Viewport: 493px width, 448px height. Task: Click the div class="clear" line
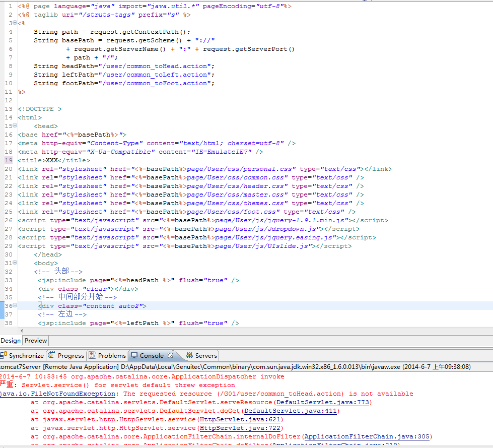coord(88,289)
